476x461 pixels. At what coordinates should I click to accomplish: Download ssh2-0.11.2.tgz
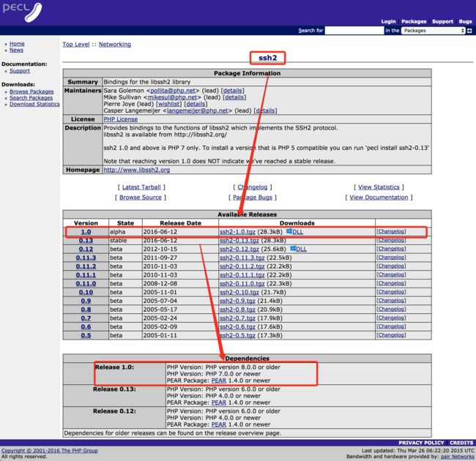[242, 266]
